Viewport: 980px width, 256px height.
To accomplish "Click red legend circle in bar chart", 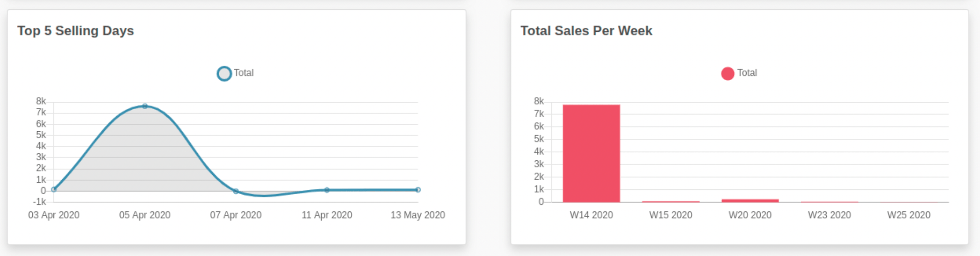I will 728,74.
